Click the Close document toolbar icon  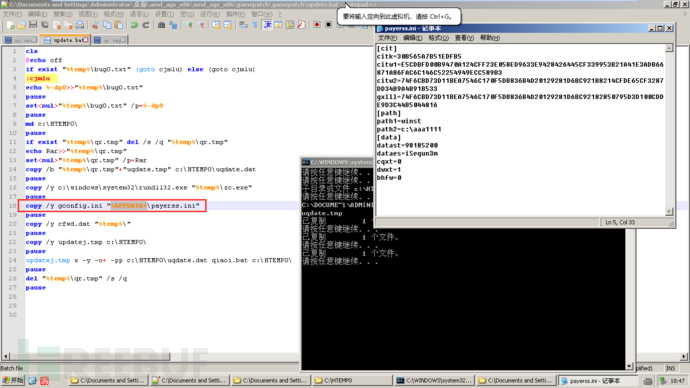[x=57, y=25]
